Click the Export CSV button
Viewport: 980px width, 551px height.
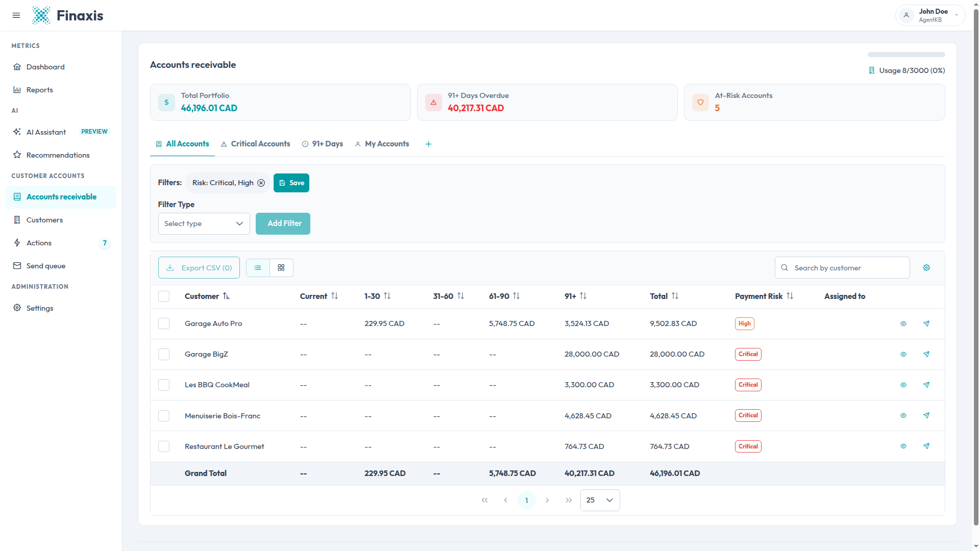click(199, 268)
